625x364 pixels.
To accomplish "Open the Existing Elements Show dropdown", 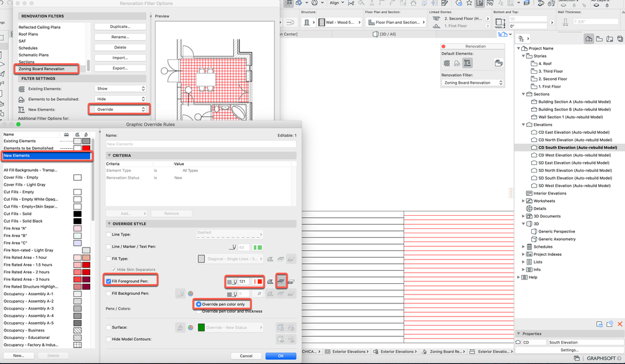I will 120,89.
